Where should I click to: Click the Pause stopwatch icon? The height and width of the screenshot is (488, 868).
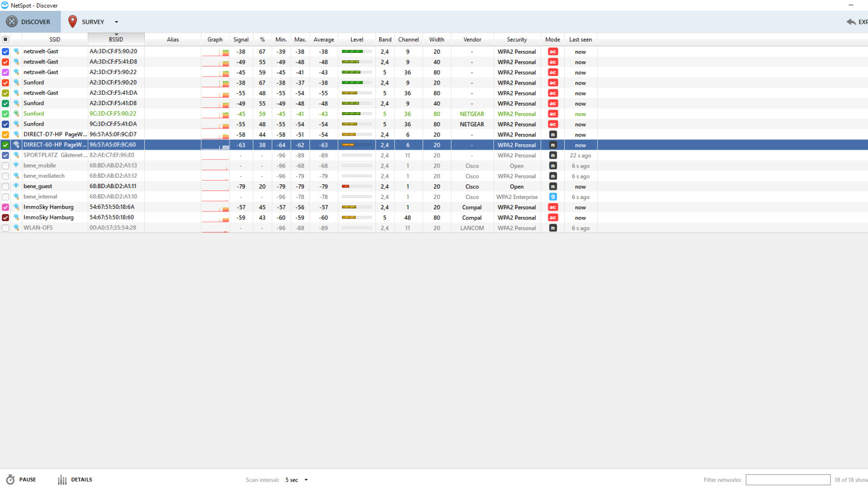[x=10, y=480]
